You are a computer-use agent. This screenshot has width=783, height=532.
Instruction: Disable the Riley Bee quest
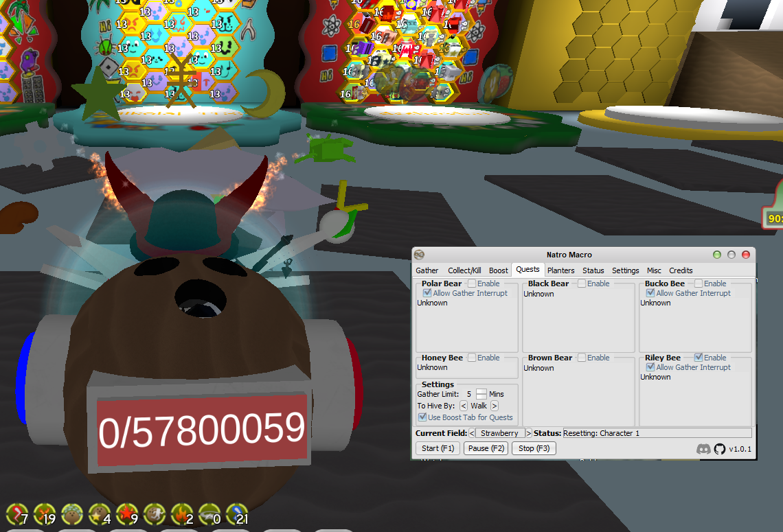699,358
